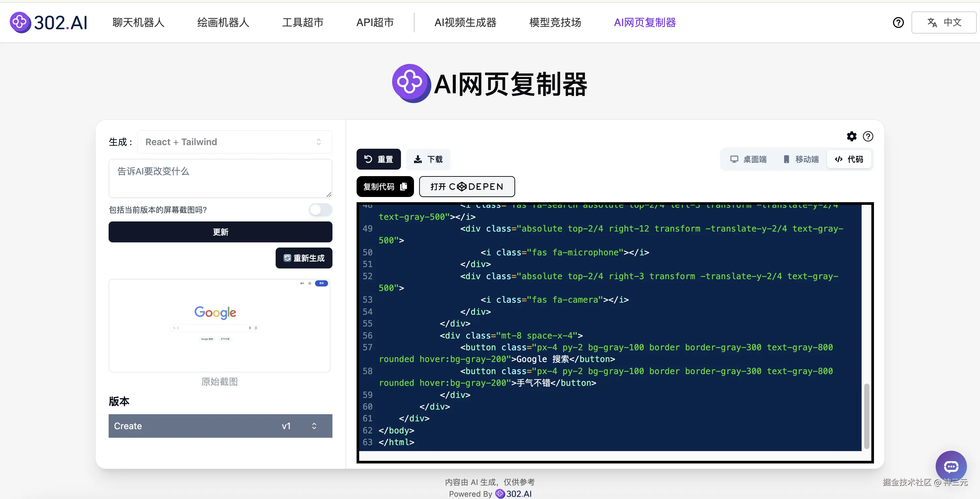The height and width of the screenshot is (499, 980).
Task: Expand the Create v1 version selector
Action: (220, 426)
